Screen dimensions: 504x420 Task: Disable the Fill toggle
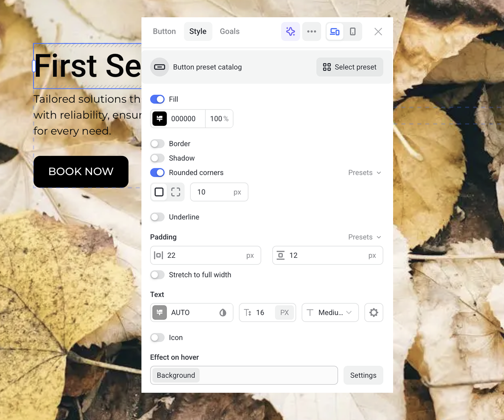(157, 99)
